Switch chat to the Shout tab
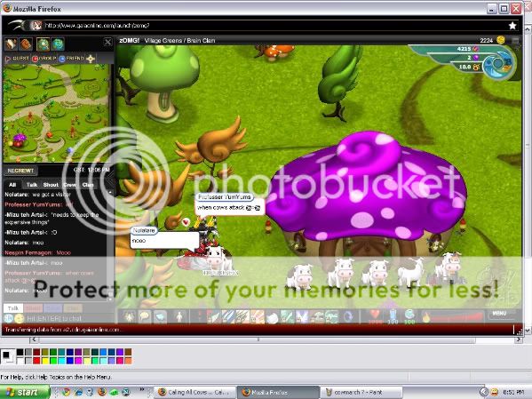The image size is (532, 399). 51,185
